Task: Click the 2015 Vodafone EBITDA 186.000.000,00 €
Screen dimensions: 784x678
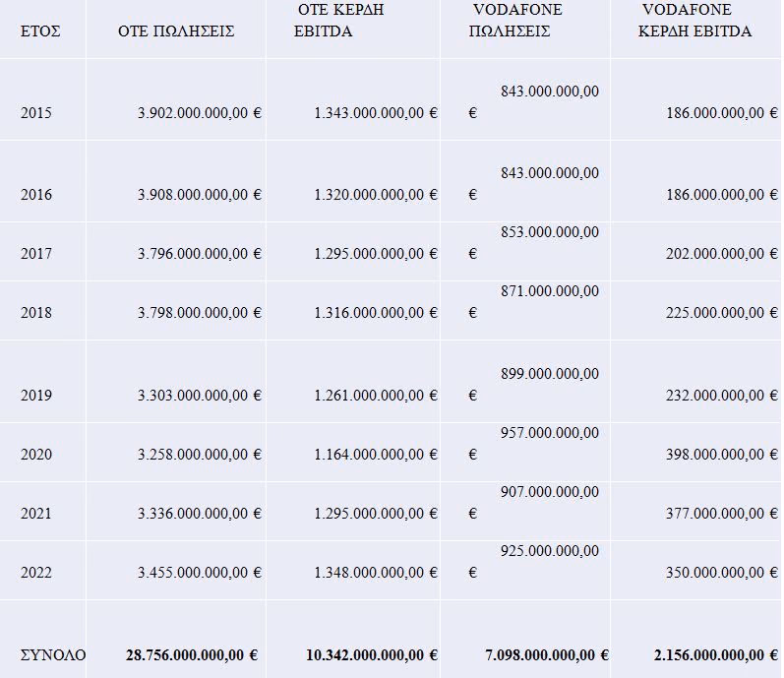Action: [722, 113]
